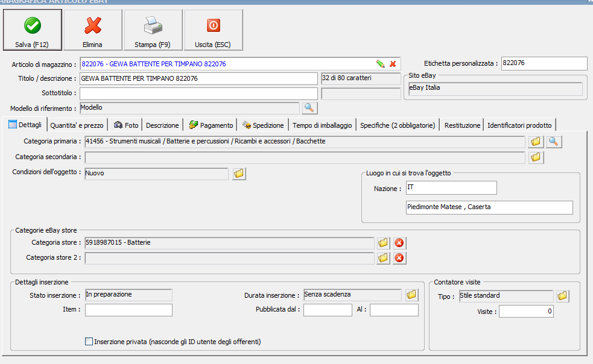593x364 pixels.
Task: Click the 32 di 80 caratteri counter
Action: 361,78
